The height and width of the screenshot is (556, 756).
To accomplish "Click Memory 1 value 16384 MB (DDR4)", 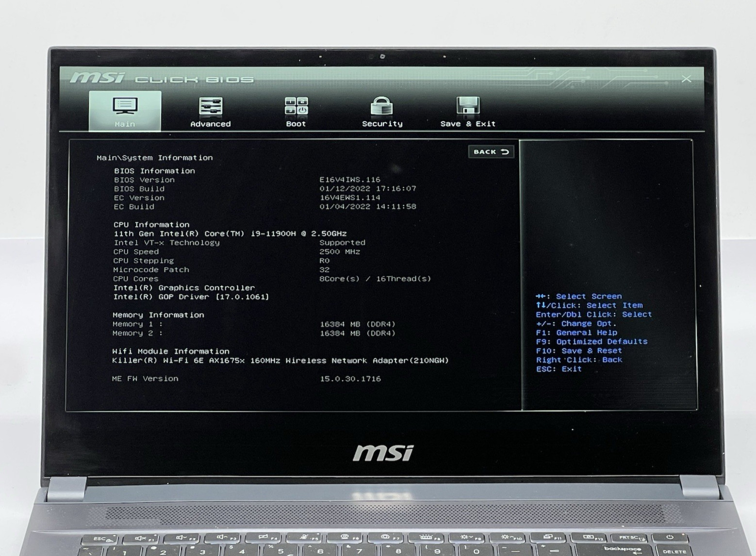I will (x=358, y=324).
